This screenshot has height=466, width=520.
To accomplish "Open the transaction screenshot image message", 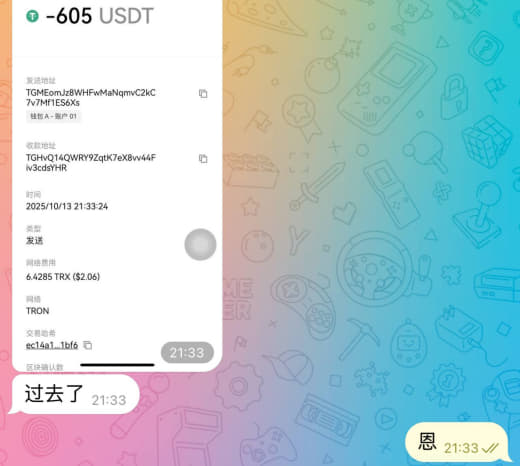I will click(x=117, y=185).
